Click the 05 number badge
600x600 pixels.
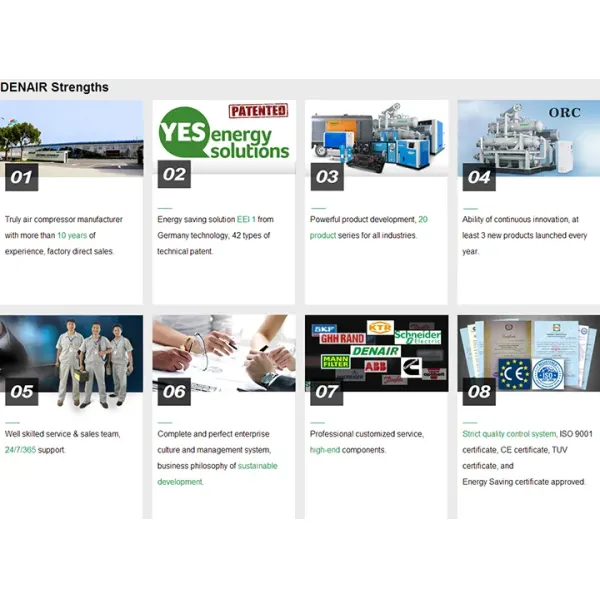(x=21, y=391)
